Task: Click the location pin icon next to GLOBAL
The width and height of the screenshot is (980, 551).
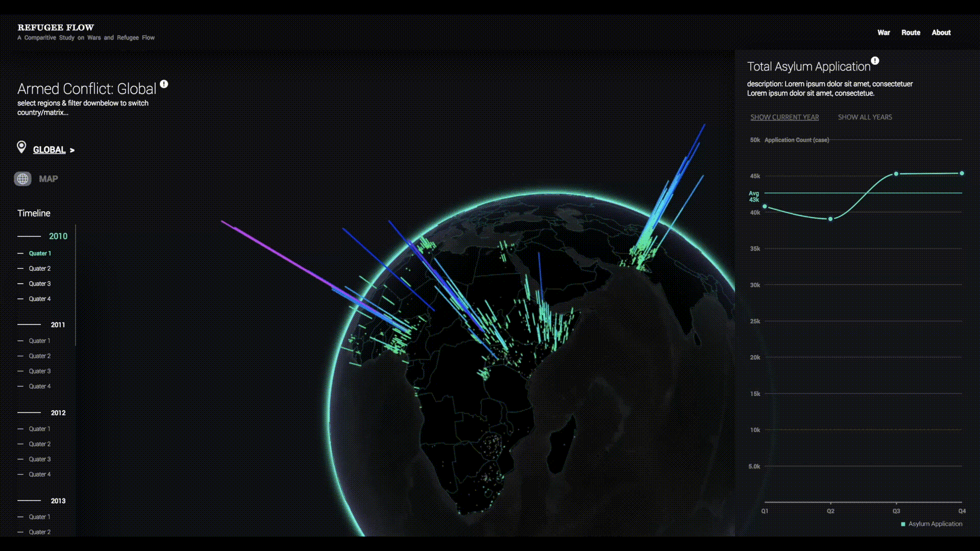Action: (x=21, y=147)
